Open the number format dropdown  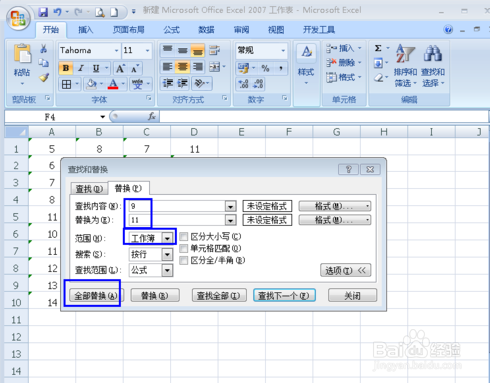(x=283, y=51)
